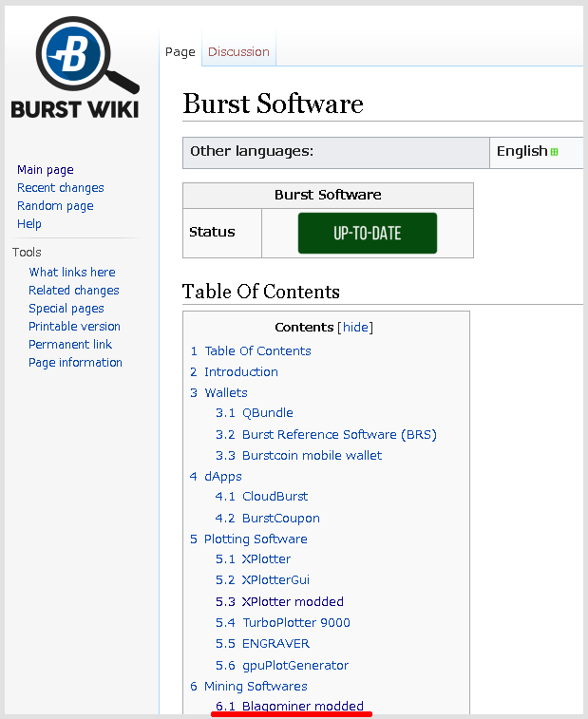588x719 pixels.
Task: Switch to the Discussion tab
Action: pyautogui.click(x=238, y=52)
